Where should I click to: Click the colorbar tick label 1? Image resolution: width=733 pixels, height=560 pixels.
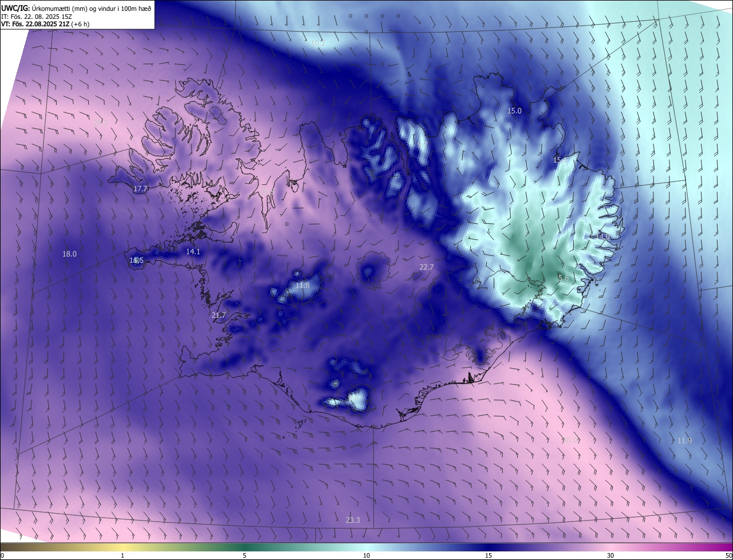123,555
